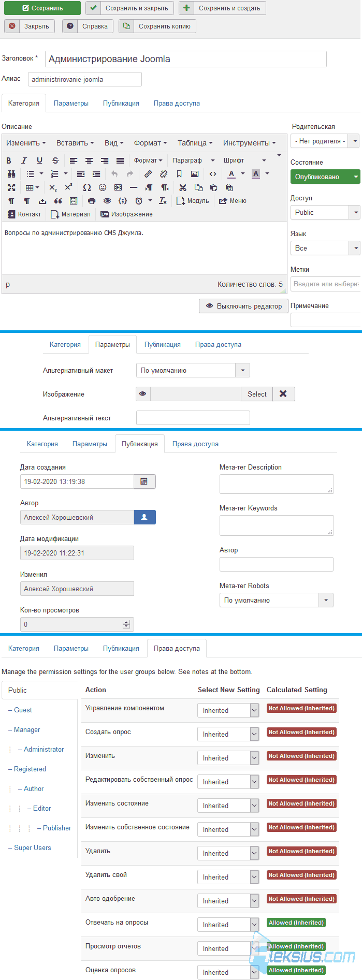This screenshot has height=980, width=362.
Task: Cut the selection with the scissors icon
Action: [183, 187]
